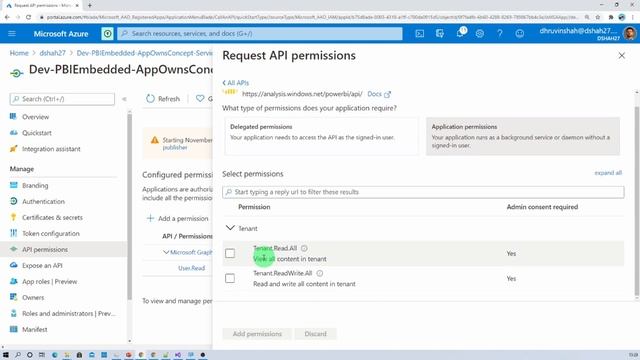Select Delegated permissions card
The height and width of the screenshot is (360, 640).
coord(321,136)
